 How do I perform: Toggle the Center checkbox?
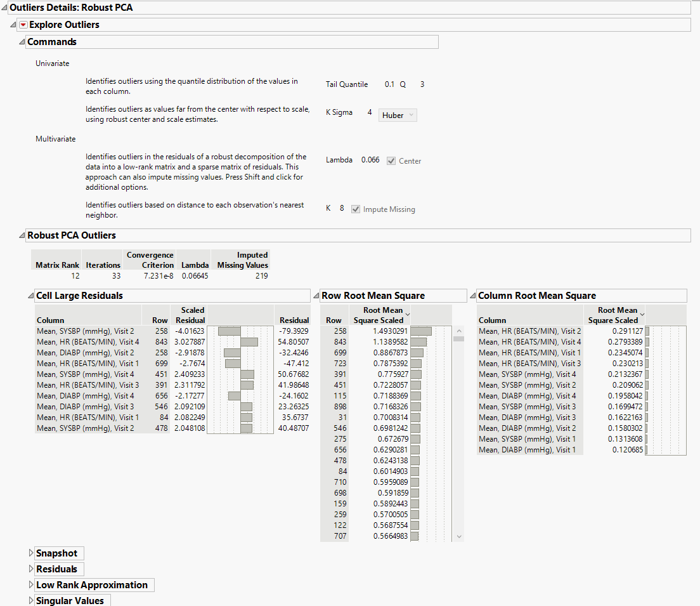(391, 161)
